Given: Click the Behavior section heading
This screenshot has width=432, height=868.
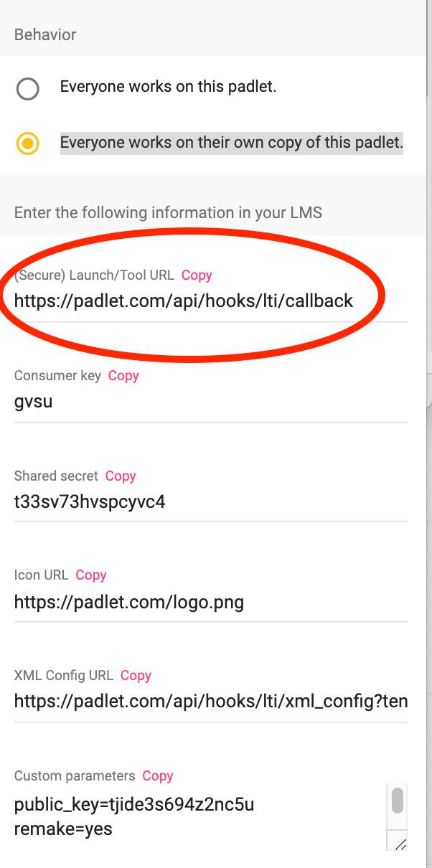Looking at the screenshot, I should click(x=45, y=34).
